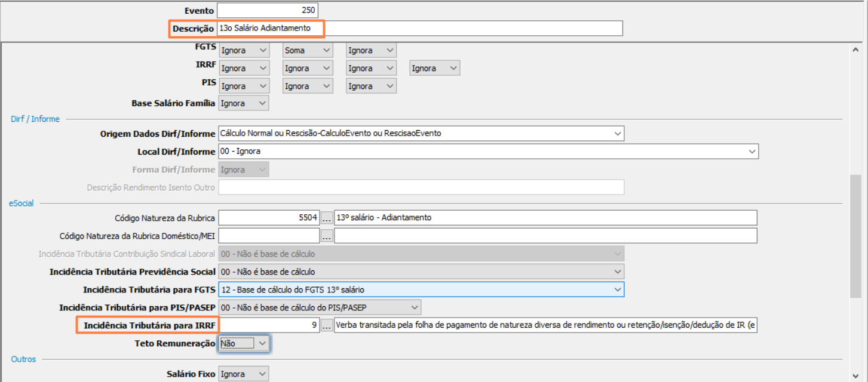Open lookup button for Rubrica Doméstico/MEI code
Image resolution: width=868 pixels, height=382 pixels.
[327, 236]
